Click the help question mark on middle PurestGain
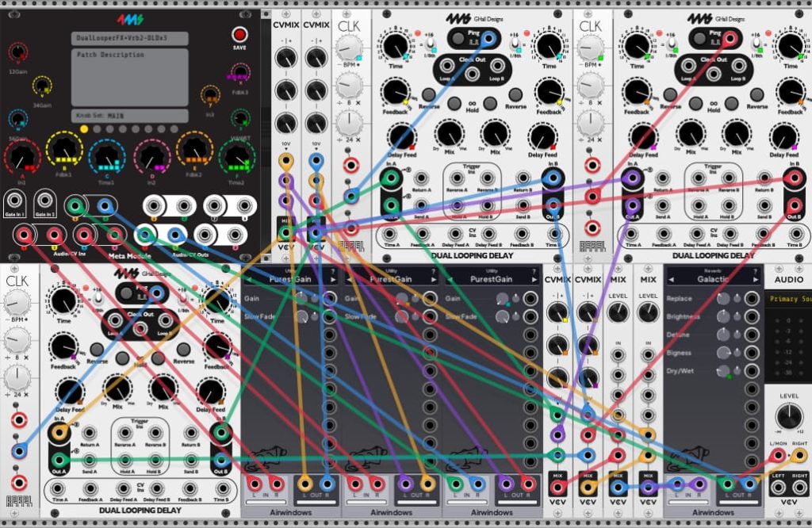This screenshot has height=528, width=812. tap(434, 271)
